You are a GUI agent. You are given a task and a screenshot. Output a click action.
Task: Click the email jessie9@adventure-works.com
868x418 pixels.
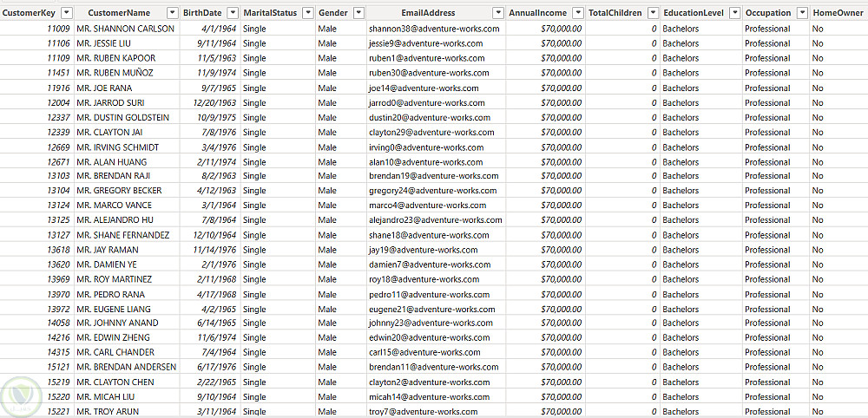(x=425, y=43)
